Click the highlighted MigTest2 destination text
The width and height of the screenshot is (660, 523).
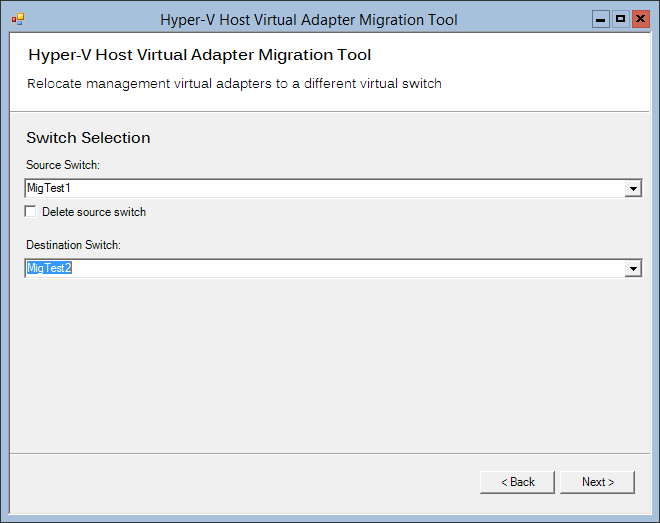point(49,268)
